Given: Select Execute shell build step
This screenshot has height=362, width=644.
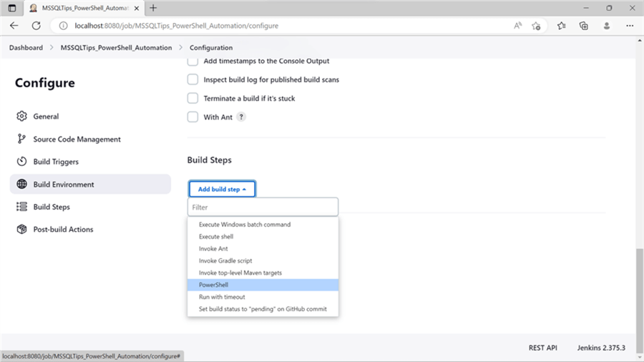Looking at the screenshot, I should (263, 236).
